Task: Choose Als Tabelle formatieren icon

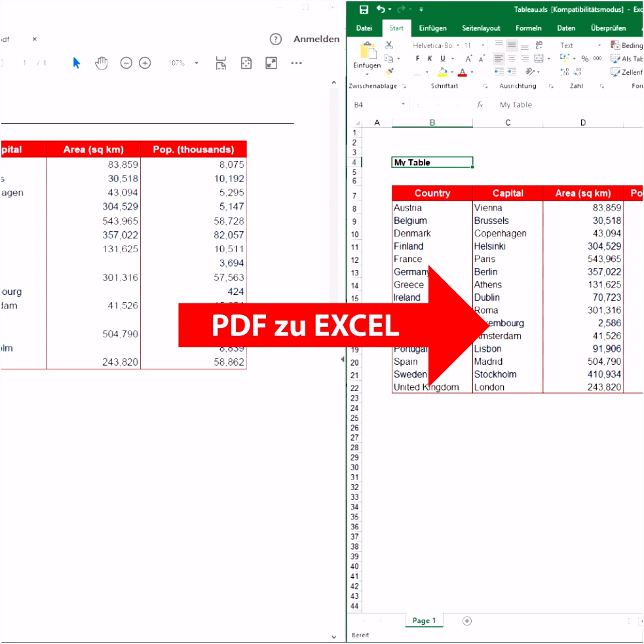Action: click(x=615, y=58)
